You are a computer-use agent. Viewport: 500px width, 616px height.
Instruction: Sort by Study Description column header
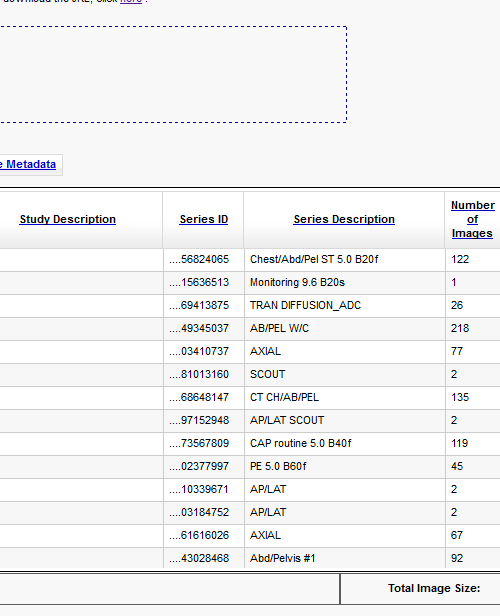pos(68,219)
